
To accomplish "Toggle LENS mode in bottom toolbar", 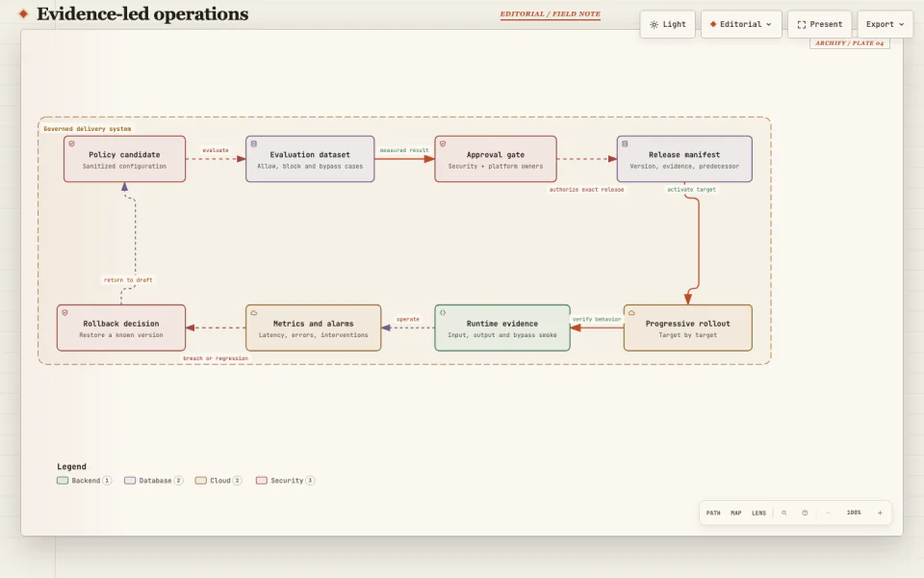I will pos(759,513).
